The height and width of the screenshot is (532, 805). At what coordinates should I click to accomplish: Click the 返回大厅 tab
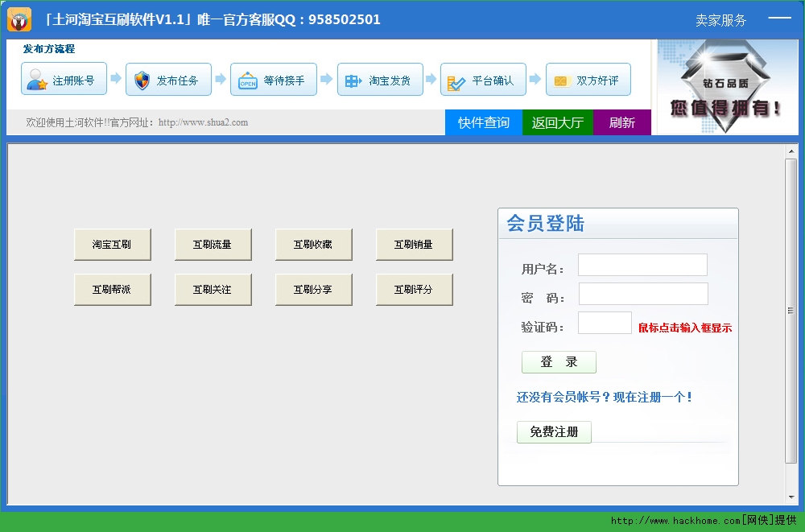point(558,122)
